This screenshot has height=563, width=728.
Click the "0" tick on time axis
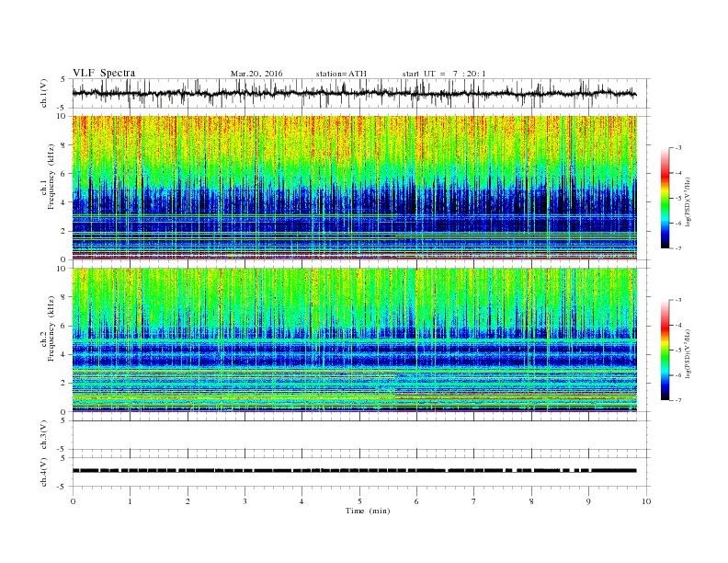click(x=73, y=501)
